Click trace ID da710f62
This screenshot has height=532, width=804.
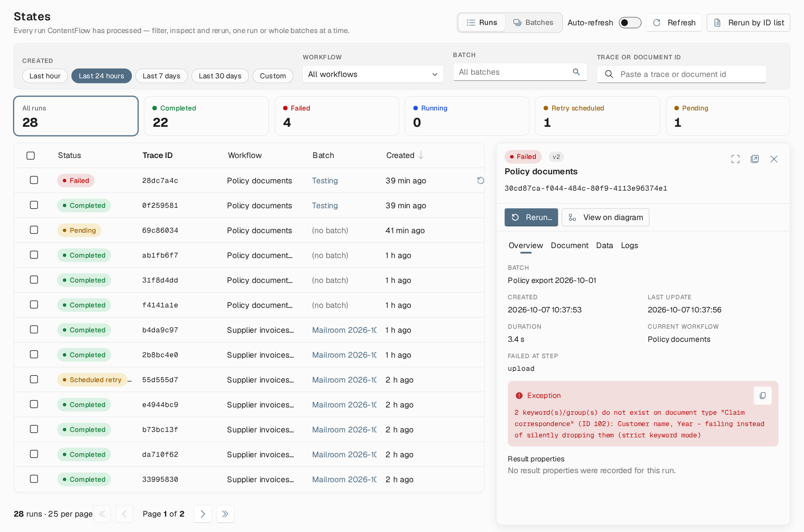tap(160, 455)
